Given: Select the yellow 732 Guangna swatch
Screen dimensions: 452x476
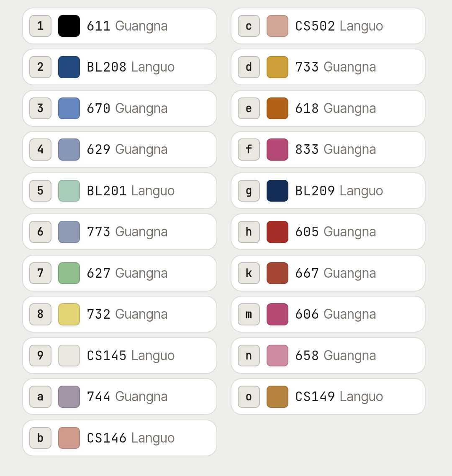Looking at the screenshot, I should [69, 314].
